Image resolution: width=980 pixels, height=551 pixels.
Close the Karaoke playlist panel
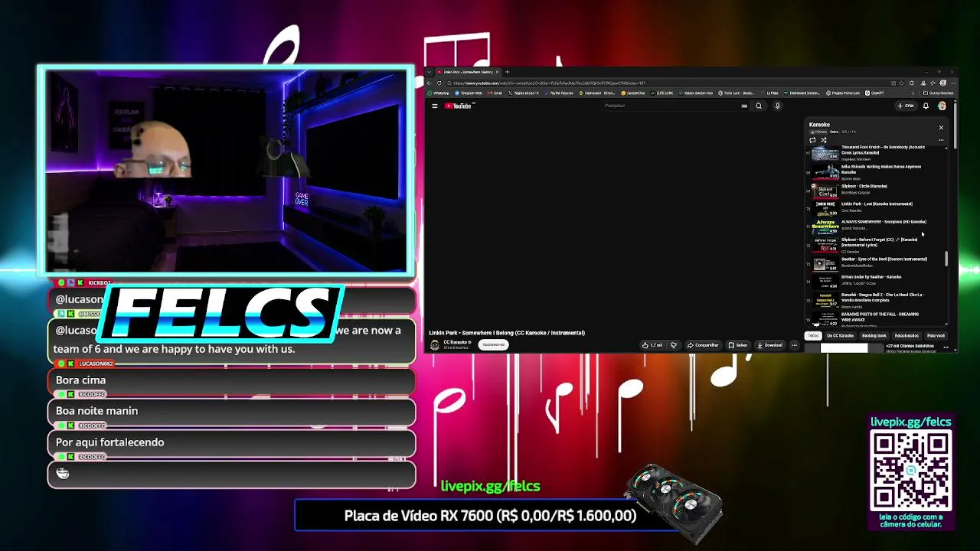pyautogui.click(x=941, y=127)
